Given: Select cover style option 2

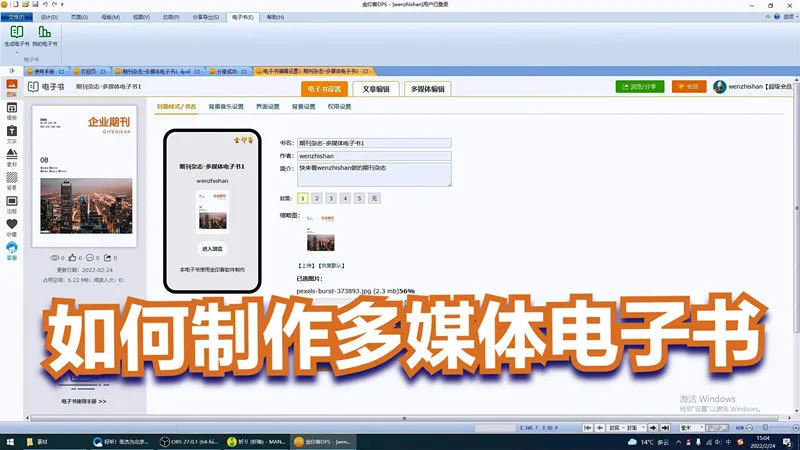Looking at the screenshot, I should tap(317, 198).
